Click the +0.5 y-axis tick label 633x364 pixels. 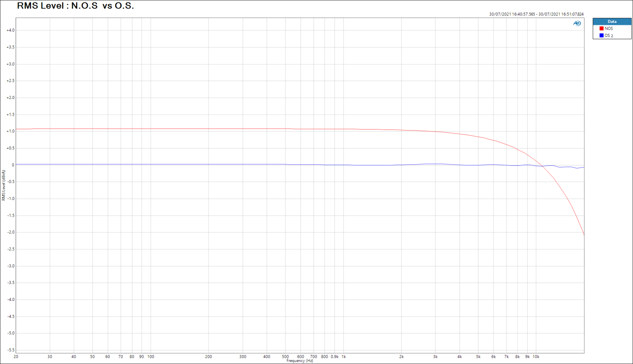tap(10, 148)
